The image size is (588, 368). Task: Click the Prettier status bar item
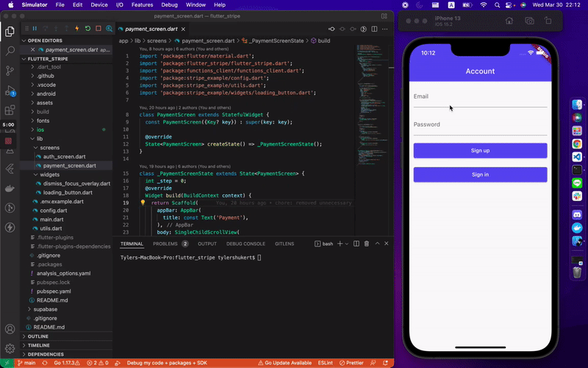coord(351,363)
